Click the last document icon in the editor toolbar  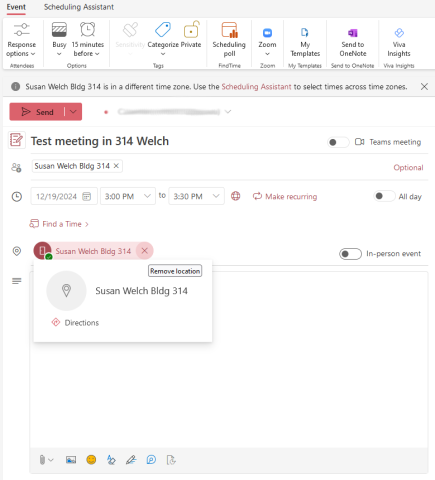[171, 460]
